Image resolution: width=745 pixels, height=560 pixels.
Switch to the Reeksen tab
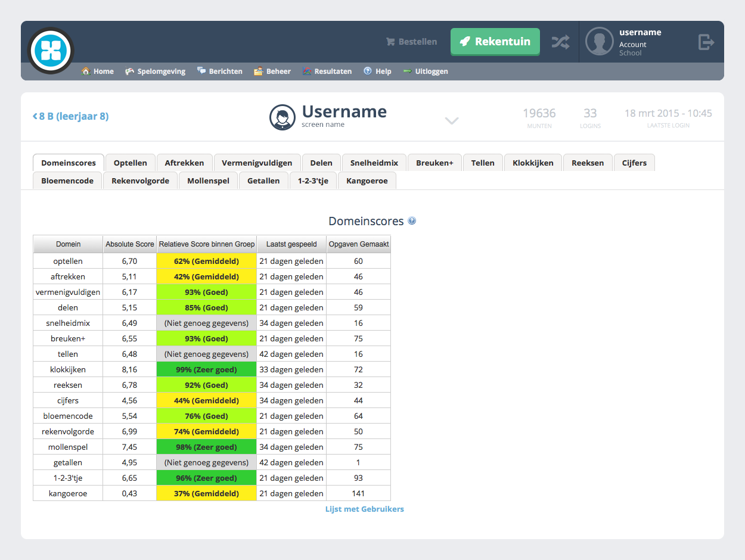coord(588,163)
